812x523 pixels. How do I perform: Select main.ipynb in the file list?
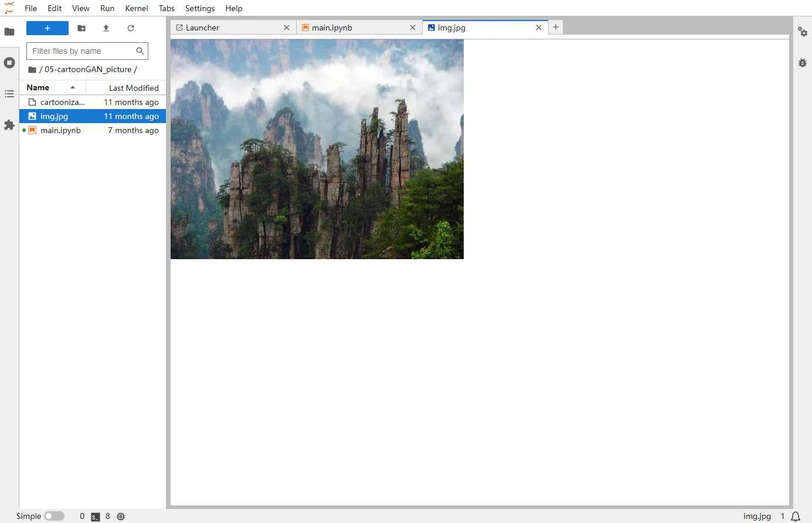[93, 130]
